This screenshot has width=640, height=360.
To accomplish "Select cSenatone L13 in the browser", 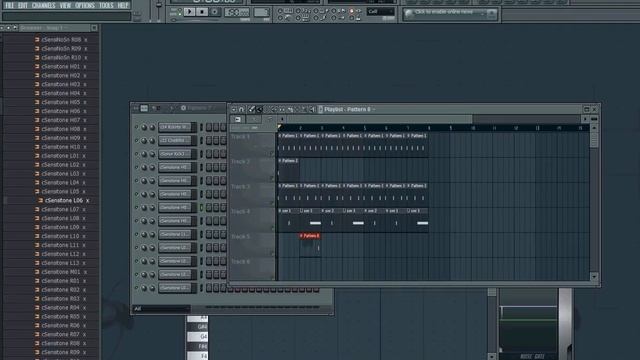I will (x=60, y=263).
